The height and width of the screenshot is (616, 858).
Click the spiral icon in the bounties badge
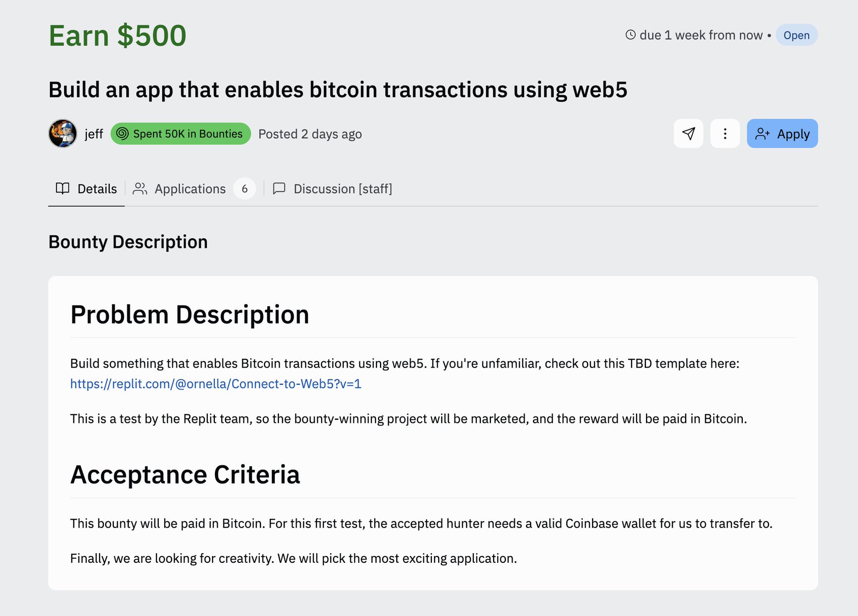(x=122, y=134)
